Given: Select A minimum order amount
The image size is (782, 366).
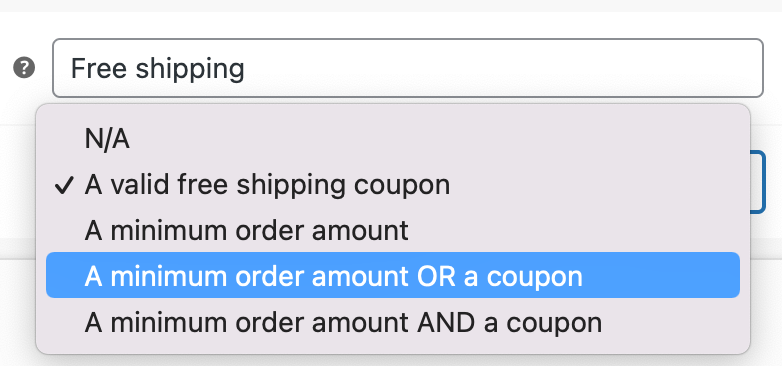Looking at the screenshot, I should click(393, 231).
